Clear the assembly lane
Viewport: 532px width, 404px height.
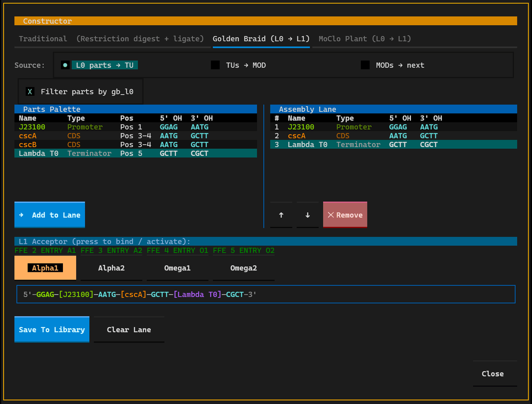[x=129, y=330]
